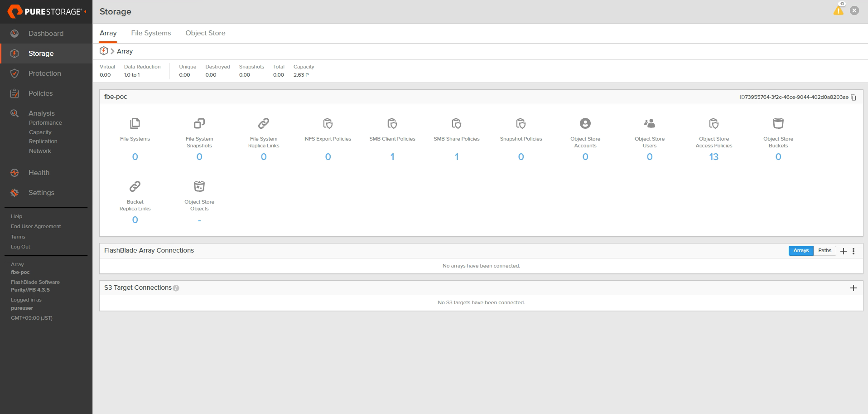The width and height of the screenshot is (868, 414).
Task: Click the Policies clipboard icon
Action: point(14,93)
